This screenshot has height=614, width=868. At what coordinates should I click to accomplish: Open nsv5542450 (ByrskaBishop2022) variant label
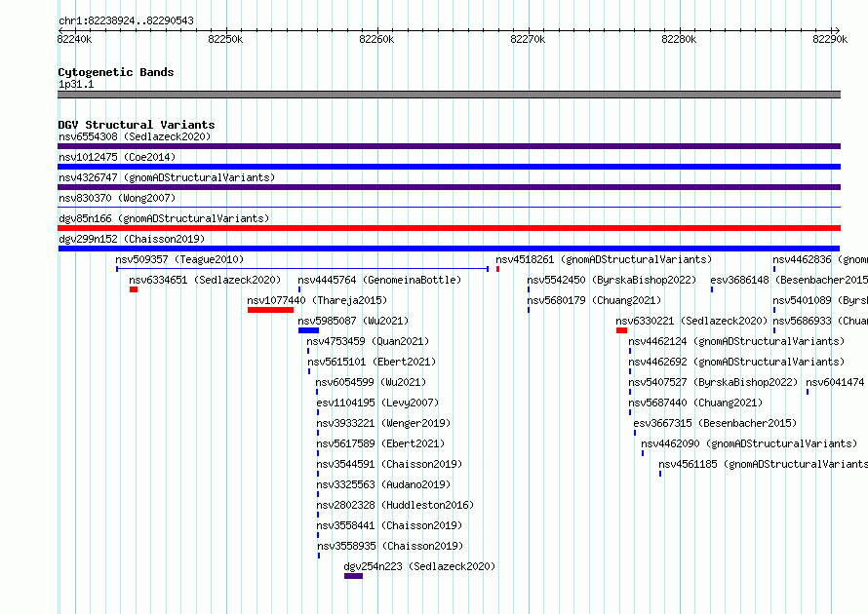(612, 280)
